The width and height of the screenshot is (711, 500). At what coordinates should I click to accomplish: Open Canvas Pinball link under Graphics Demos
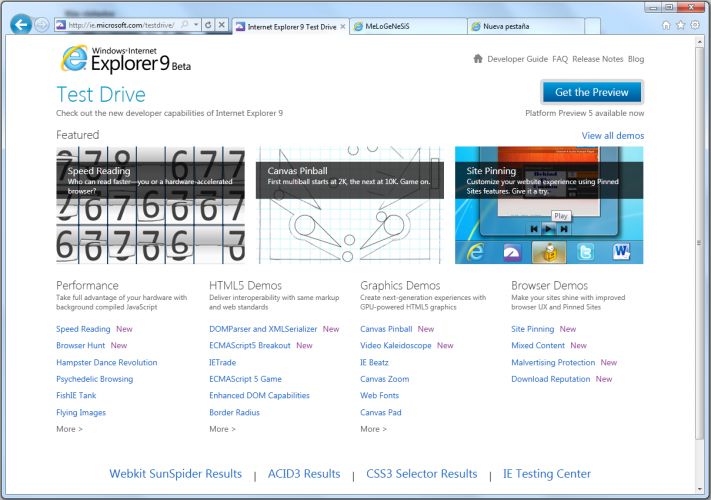tap(386, 329)
